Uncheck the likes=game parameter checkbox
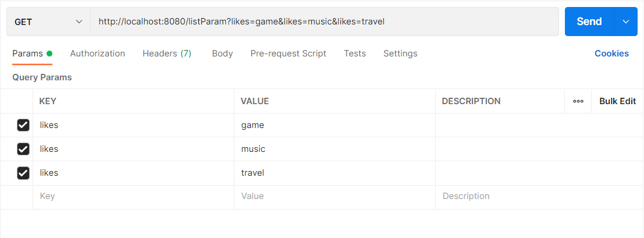The width and height of the screenshot is (644, 238). pyautogui.click(x=23, y=125)
